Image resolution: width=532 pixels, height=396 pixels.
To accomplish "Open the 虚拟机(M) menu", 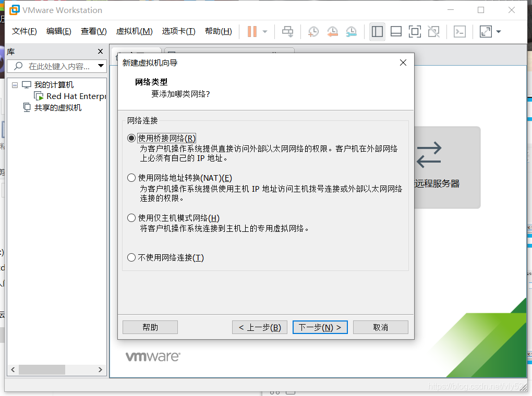I will [135, 31].
